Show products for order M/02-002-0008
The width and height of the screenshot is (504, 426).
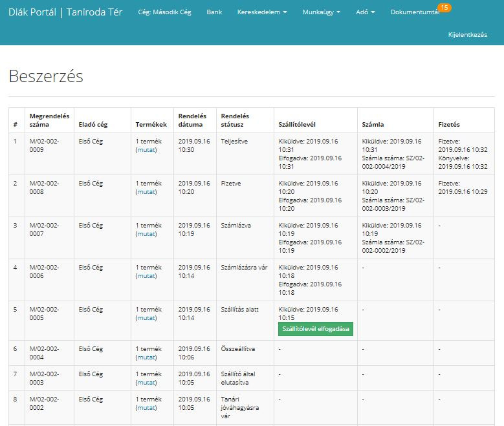(146, 191)
